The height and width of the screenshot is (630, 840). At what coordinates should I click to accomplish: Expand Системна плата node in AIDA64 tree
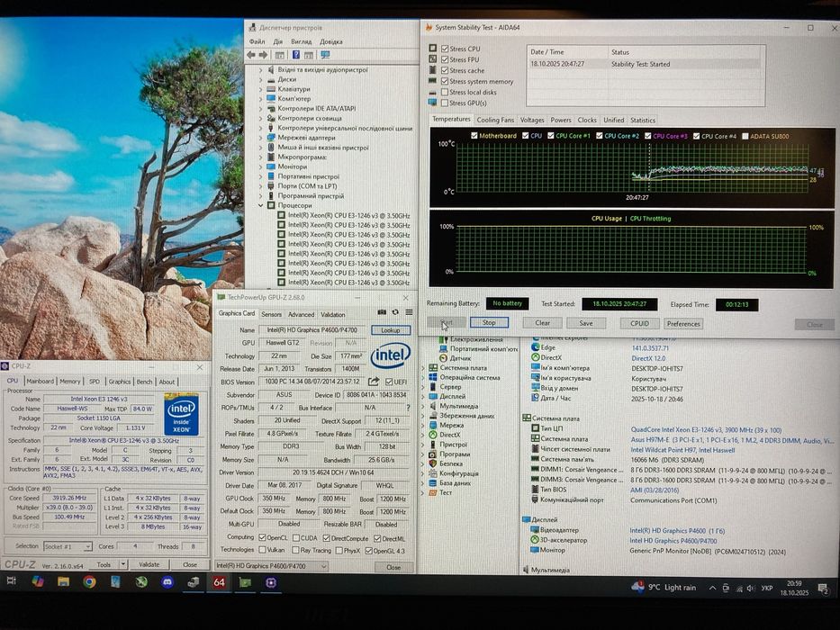(x=423, y=368)
